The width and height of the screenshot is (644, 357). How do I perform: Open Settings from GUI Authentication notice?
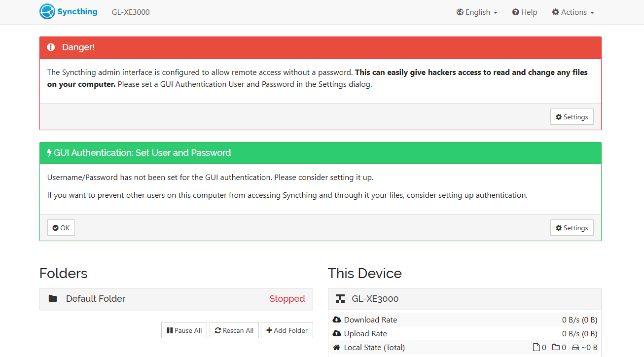pyautogui.click(x=572, y=228)
